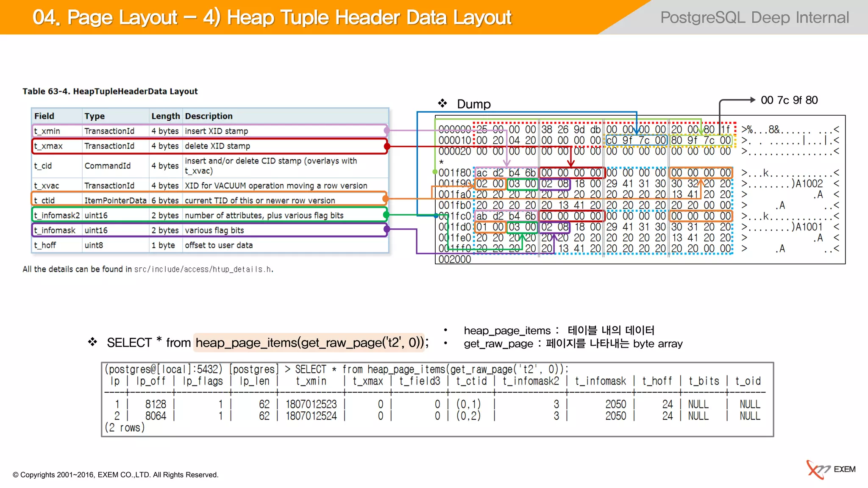Click dump offset 000010 row

[x=639, y=140]
